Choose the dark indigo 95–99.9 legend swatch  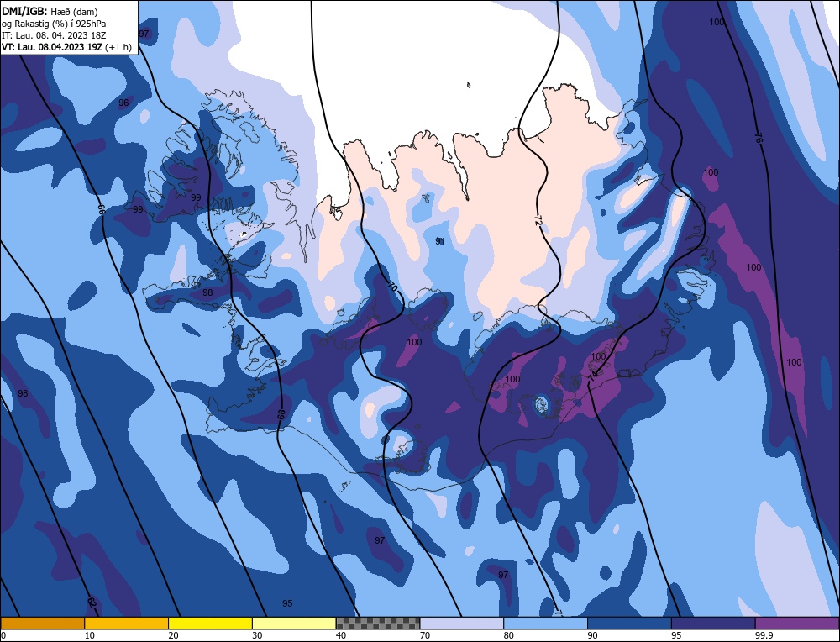(x=713, y=623)
